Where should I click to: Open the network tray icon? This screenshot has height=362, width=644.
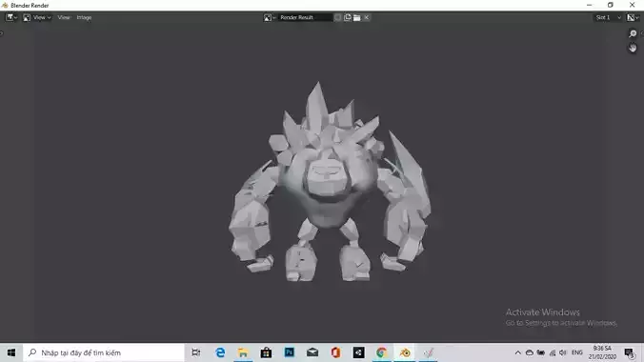(553, 352)
